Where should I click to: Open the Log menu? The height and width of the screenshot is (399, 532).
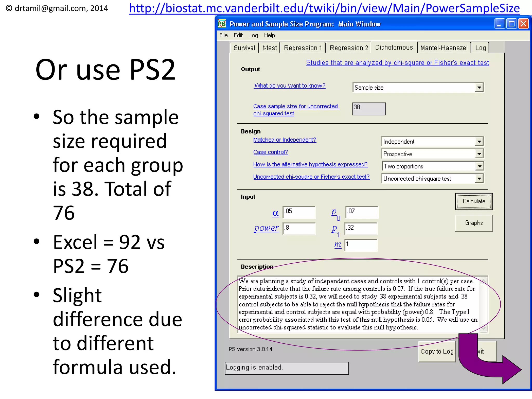[x=254, y=35]
